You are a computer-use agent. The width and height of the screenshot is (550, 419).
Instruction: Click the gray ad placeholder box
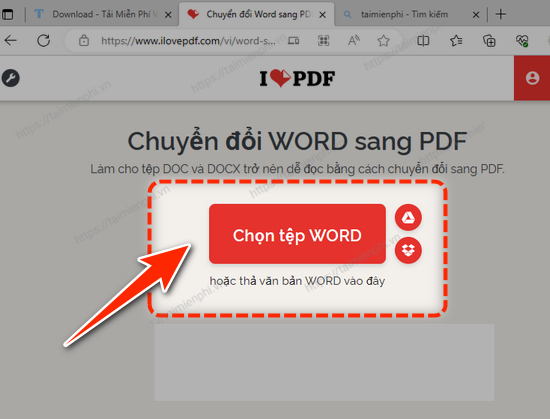pyautogui.click(x=324, y=362)
